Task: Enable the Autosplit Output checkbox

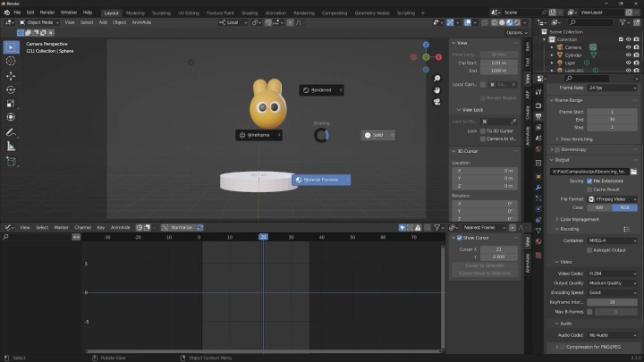Action: (x=589, y=250)
